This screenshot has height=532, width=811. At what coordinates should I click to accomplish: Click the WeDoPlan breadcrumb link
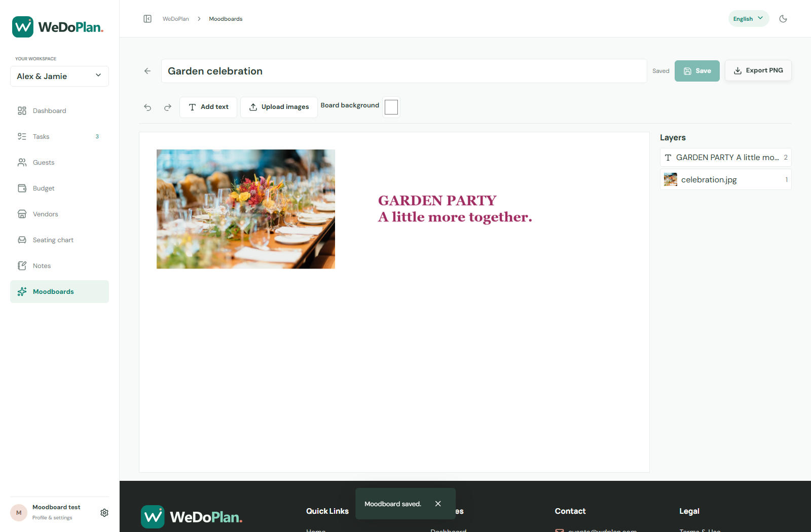click(x=175, y=19)
